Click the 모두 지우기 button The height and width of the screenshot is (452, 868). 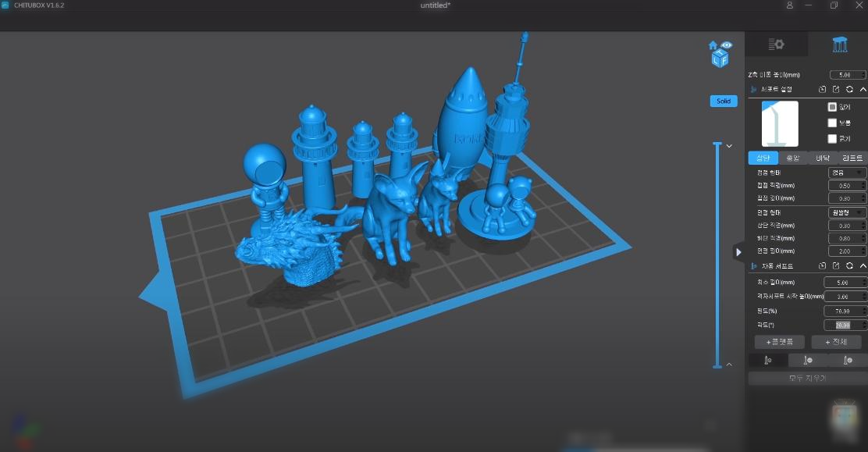(x=808, y=379)
